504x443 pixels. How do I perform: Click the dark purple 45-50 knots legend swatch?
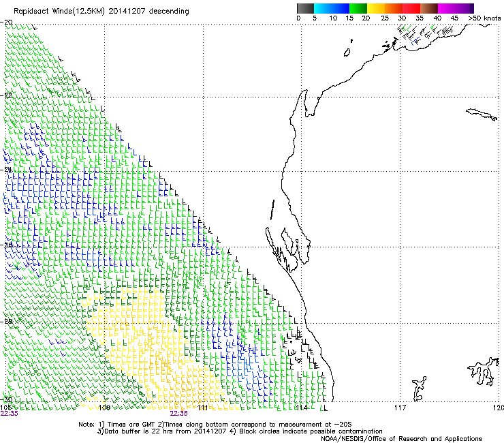[464, 8]
